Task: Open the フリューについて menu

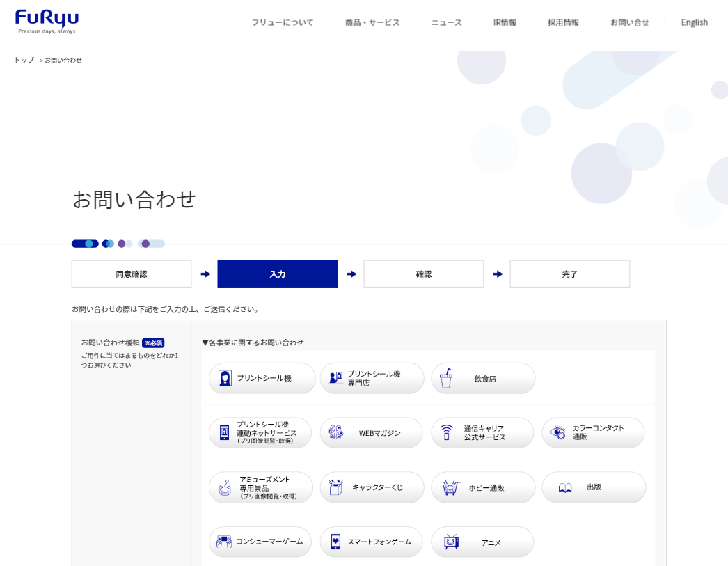Action: [x=282, y=22]
